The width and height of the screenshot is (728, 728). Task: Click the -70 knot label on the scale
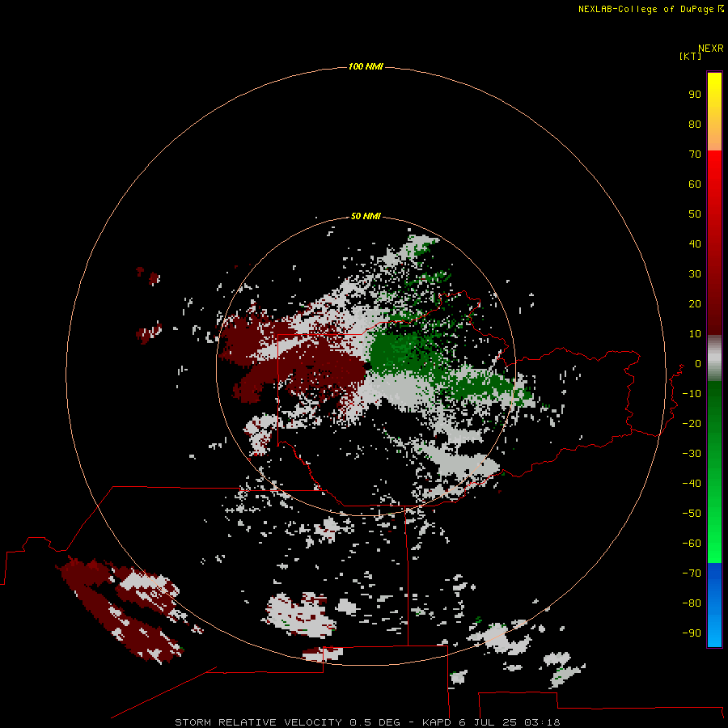tap(692, 573)
